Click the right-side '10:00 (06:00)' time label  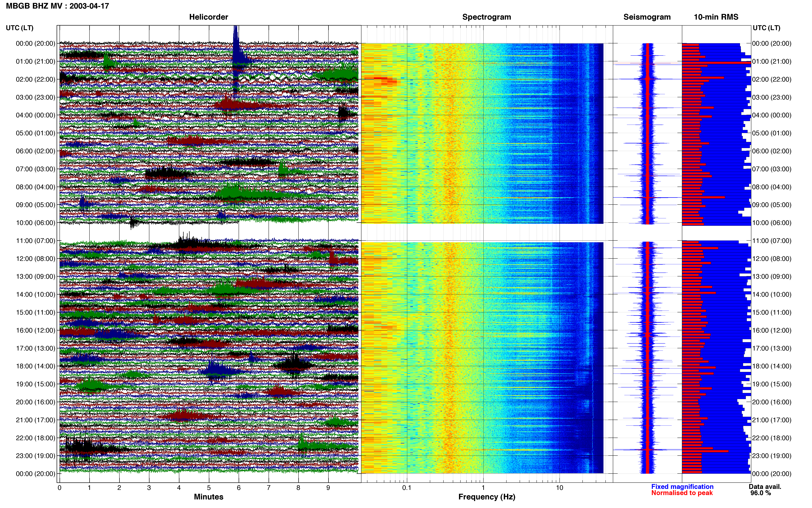772,222
